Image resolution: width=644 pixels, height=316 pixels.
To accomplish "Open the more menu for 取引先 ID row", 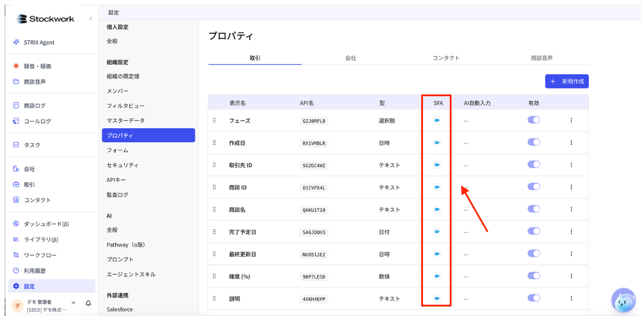I will (571, 165).
